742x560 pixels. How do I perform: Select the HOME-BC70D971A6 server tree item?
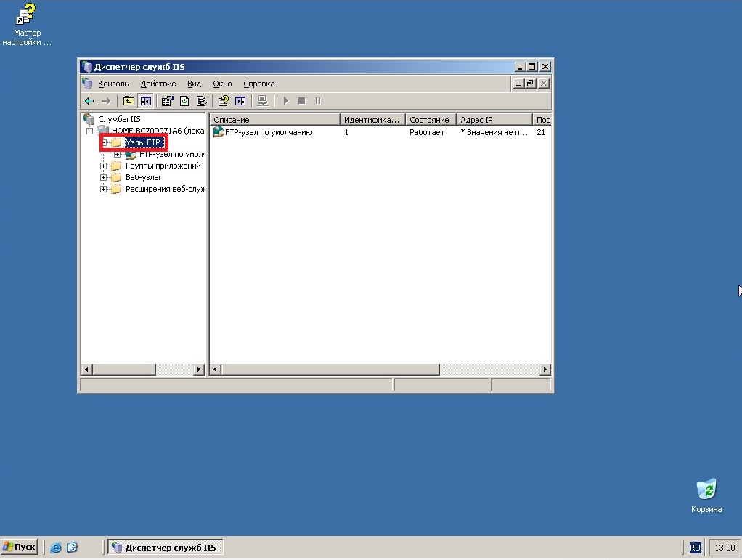tap(158, 131)
